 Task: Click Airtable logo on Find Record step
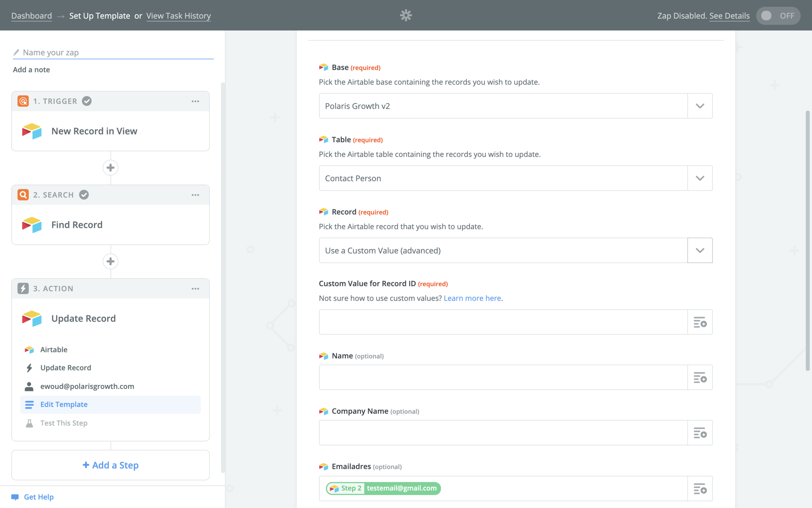(32, 225)
